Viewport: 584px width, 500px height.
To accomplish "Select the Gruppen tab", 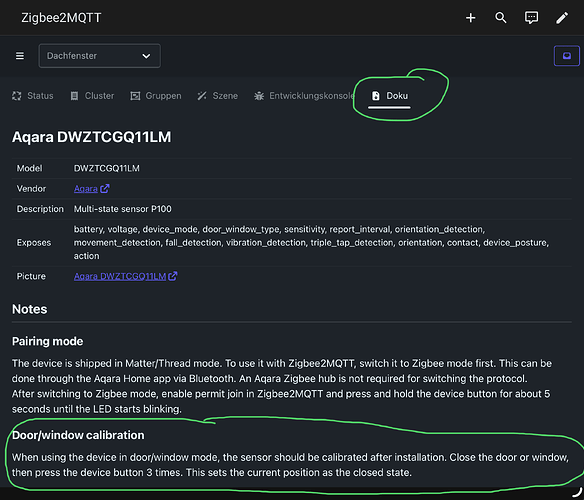I will 156,96.
